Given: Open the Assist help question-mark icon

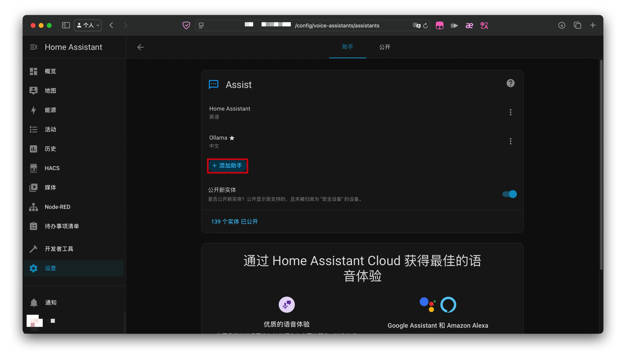Looking at the screenshot, I should [510, 83].
